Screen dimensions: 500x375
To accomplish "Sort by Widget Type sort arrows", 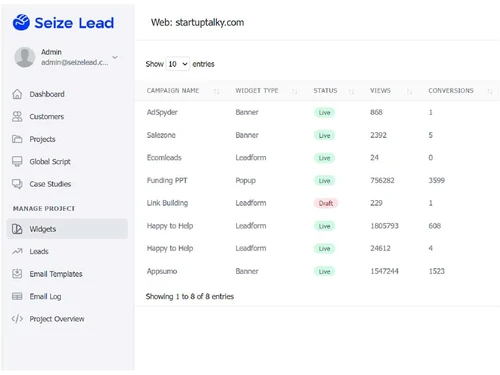I will (295, 91).
